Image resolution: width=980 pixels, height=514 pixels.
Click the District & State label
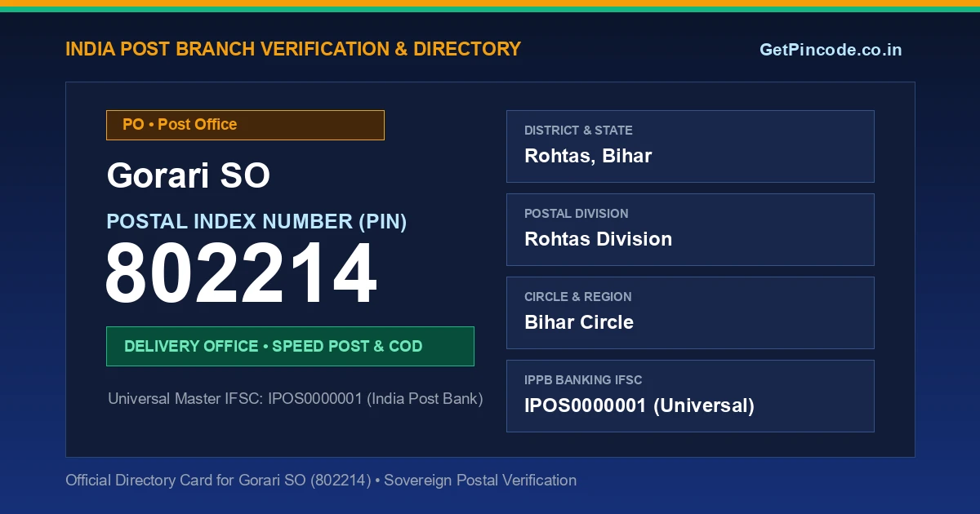click(578, 131)
